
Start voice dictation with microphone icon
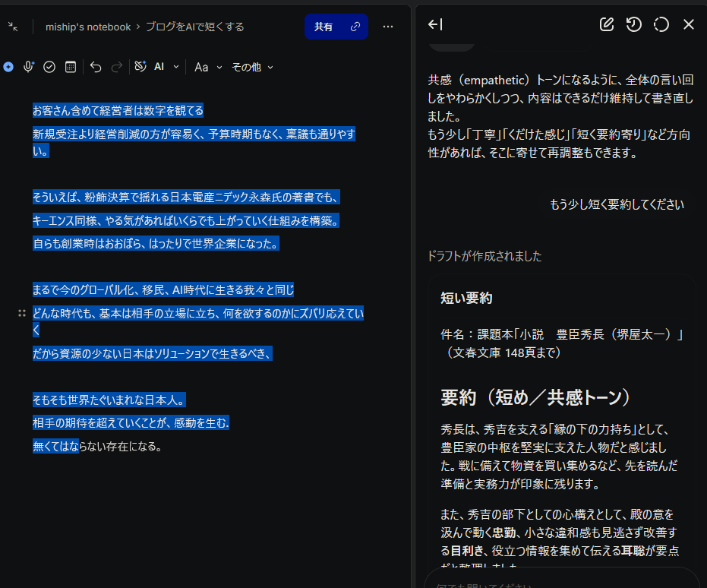pyautogui.click(x=29, y=67)
